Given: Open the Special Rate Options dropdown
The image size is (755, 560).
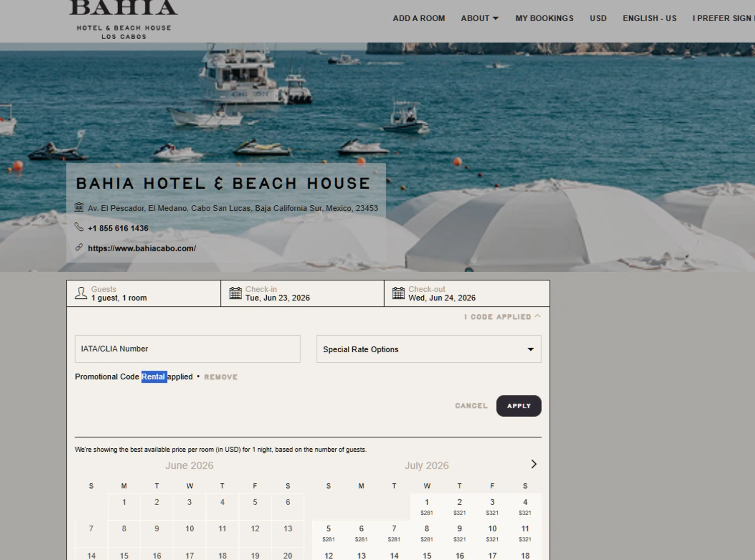Looking at the screenshot, I should pos(429,349).
